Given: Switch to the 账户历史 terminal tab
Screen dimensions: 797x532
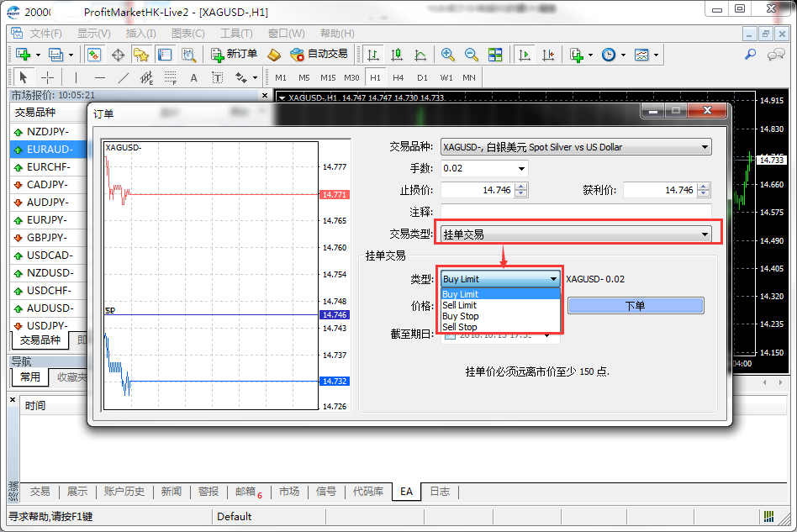Looking at the screenshot, I should pyautogui.click(x=124, y=492).
